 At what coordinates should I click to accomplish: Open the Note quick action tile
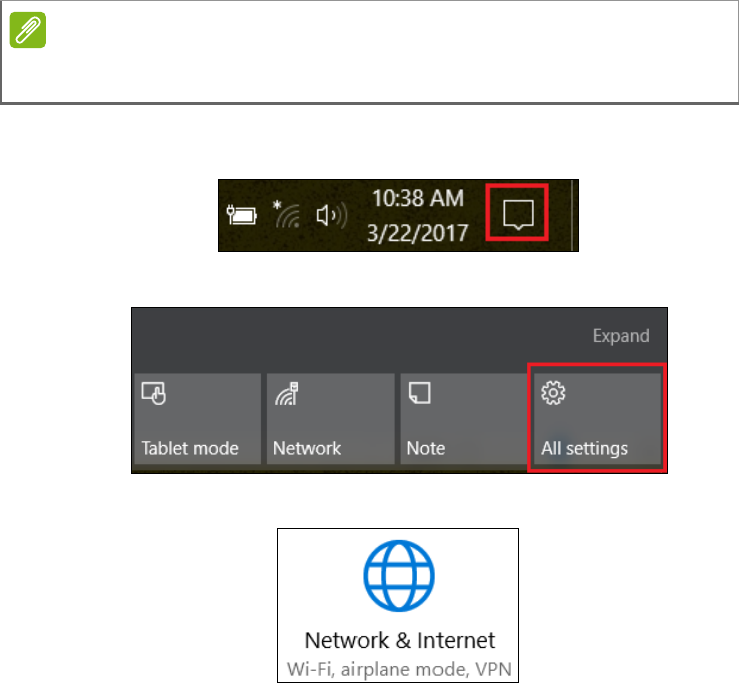[464, 419]
